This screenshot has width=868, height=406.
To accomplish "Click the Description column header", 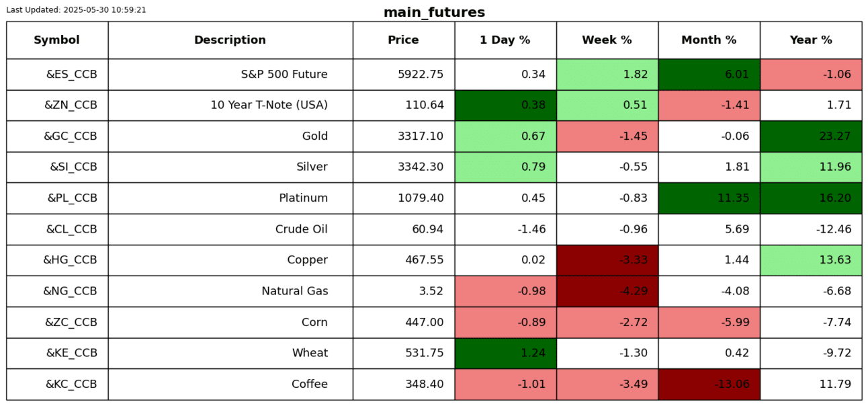I will [x=230, y=40].
